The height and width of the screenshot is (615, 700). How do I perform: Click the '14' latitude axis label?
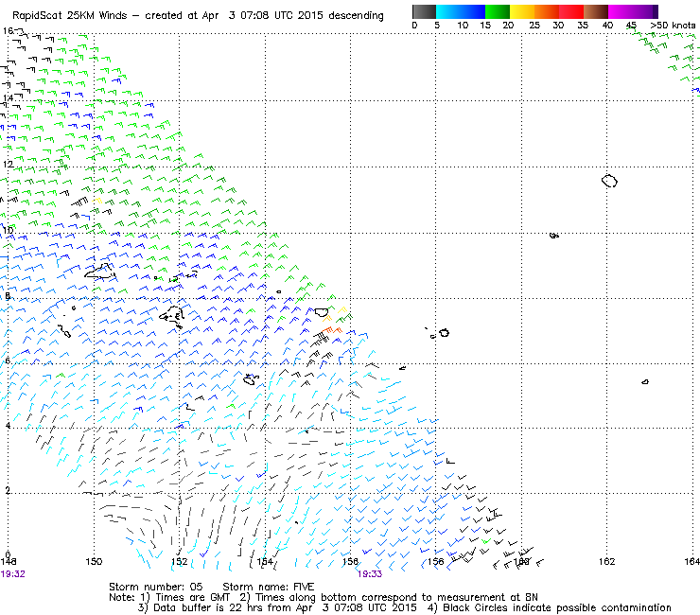[x=8, y=98]
